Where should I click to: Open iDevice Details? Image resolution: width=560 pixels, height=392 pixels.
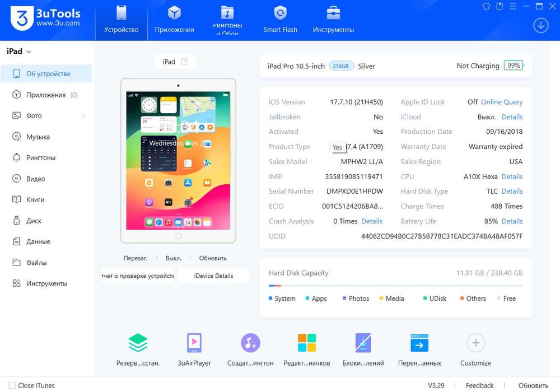click(213, 276)
